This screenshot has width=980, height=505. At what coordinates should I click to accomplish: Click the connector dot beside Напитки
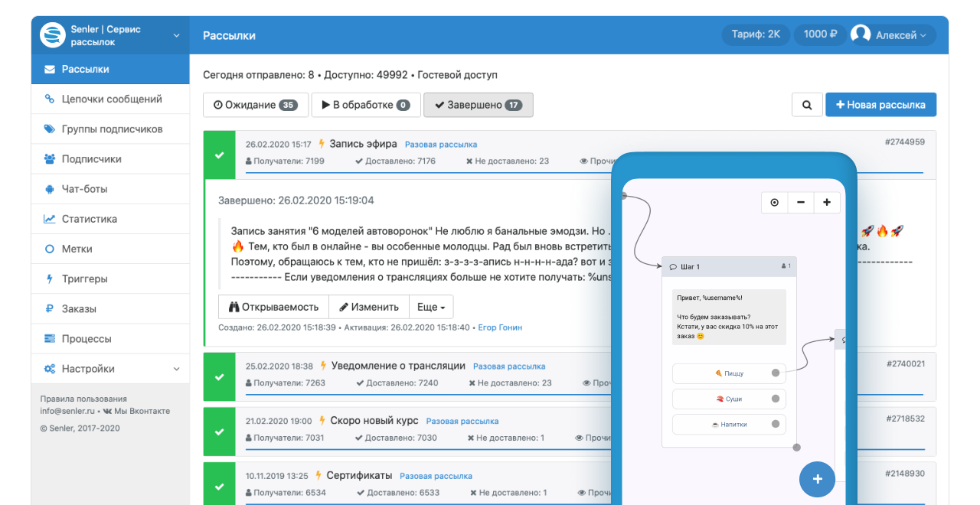776,424
